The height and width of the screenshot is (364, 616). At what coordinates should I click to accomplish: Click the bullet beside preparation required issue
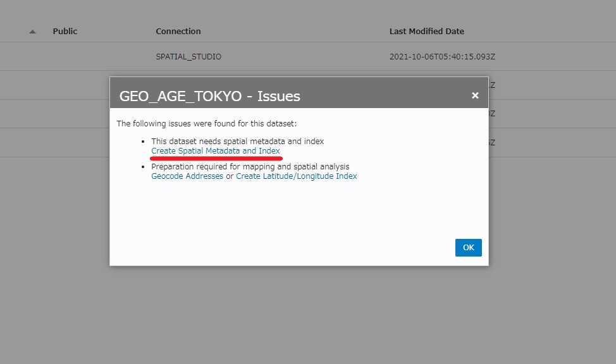pos(144,167)
